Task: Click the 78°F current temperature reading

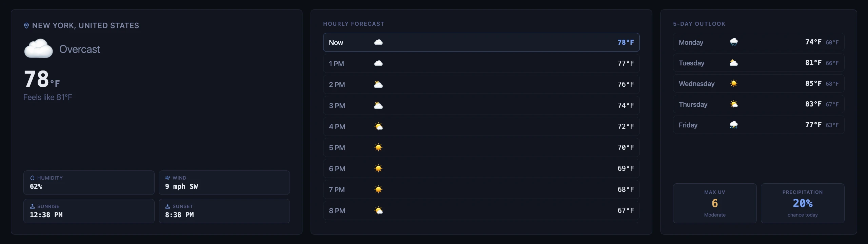Action: [42, 79]
